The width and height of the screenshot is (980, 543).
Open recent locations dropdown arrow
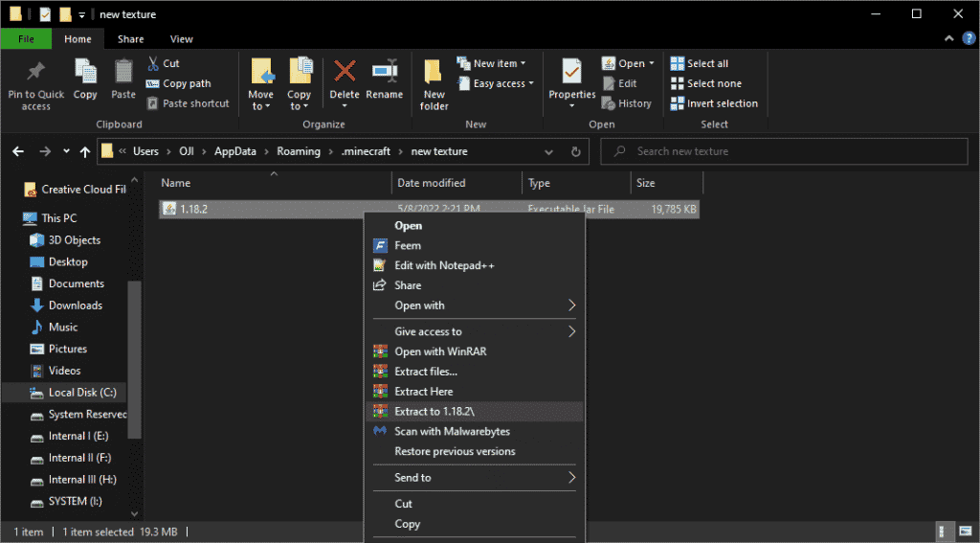coord(66,151)
